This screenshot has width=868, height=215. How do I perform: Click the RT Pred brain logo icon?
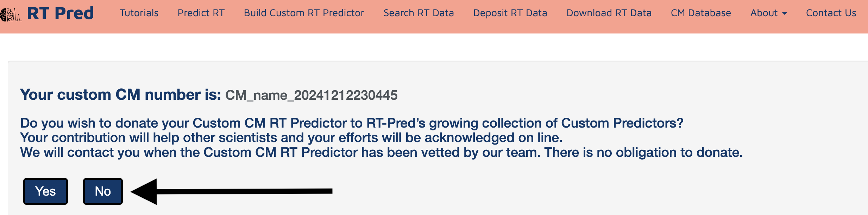pos(11,14)
